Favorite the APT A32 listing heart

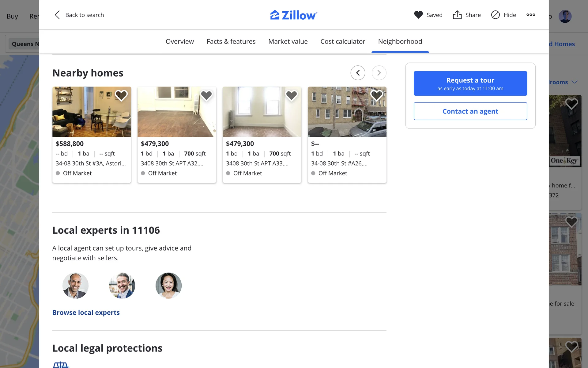[x=206, y=96]
